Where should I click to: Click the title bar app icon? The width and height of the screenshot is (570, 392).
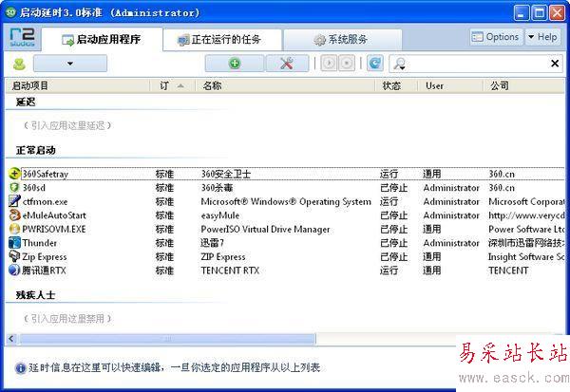(10, 12)
